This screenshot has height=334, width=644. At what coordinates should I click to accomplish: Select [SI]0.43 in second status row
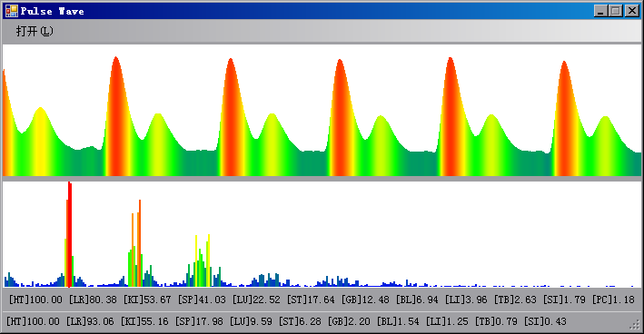(545, 321)
